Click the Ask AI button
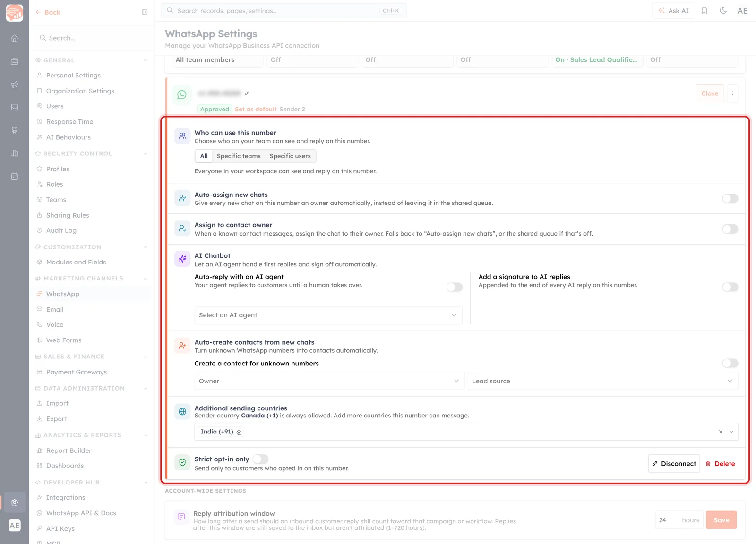 coord(673,10)
